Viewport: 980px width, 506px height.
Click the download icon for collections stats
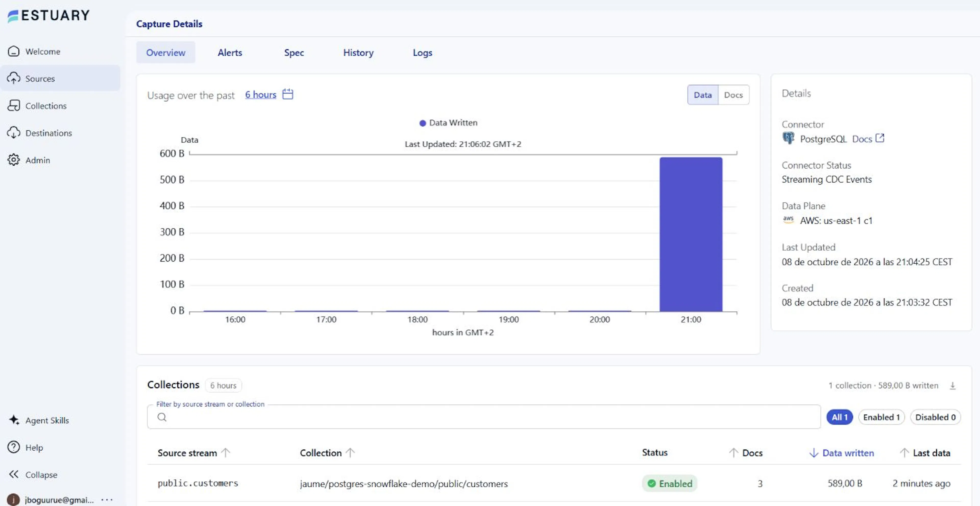pyautogui.click(x=953, y=385)
